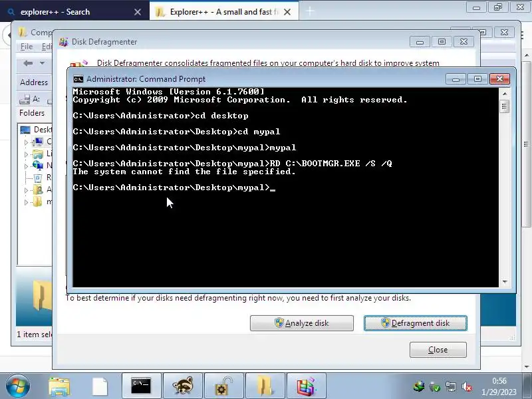This screenshot has height=399, width=532.
Task: Click the Folders pane header label
Action: tap(32, 113)
